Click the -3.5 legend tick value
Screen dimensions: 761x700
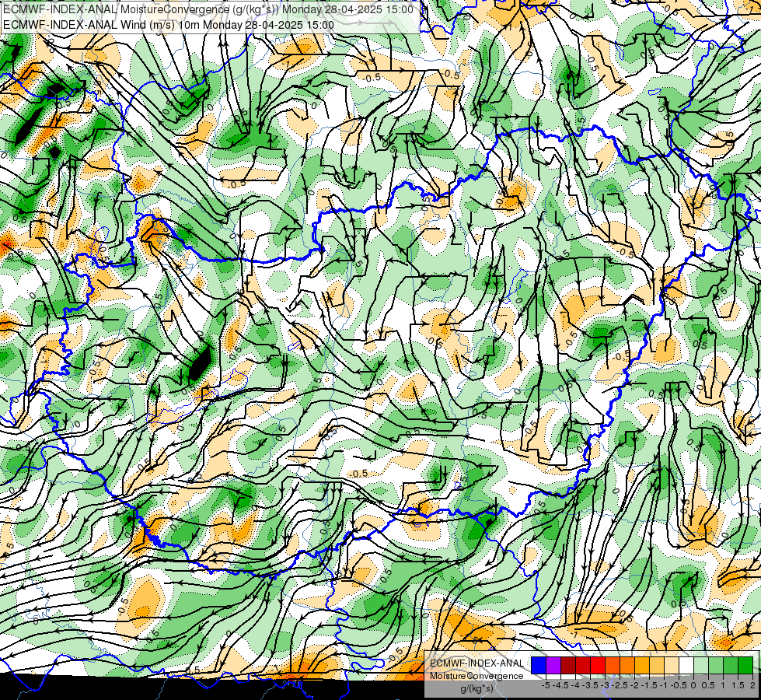tap(590, 685)
